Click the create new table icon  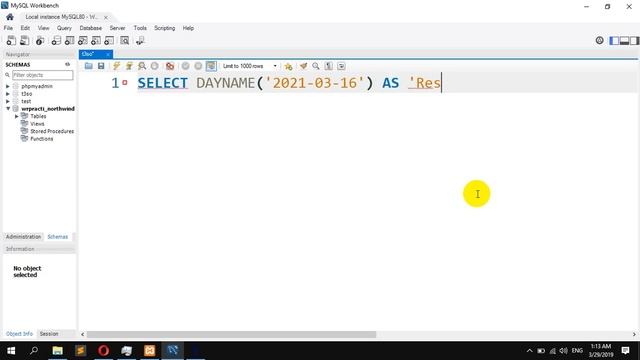pos(69,40)
